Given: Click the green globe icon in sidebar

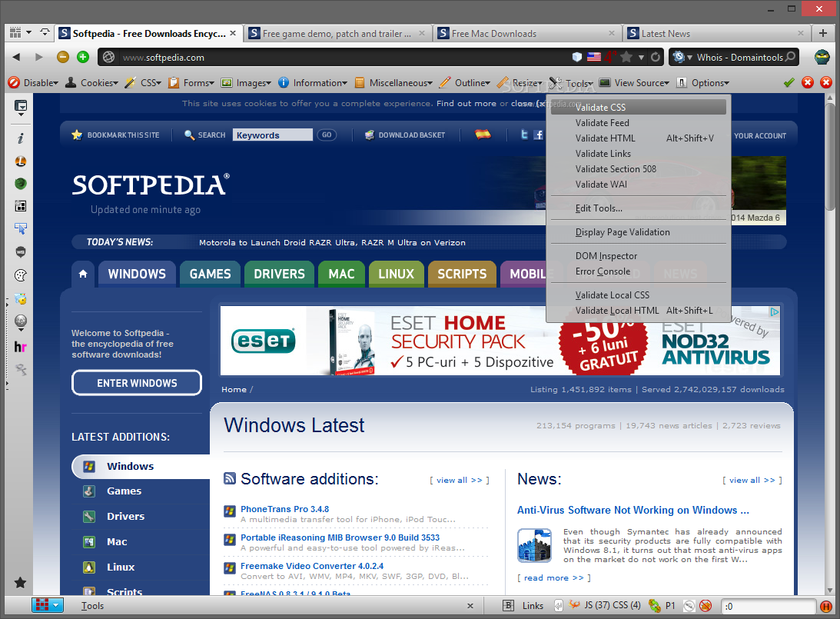Looking at the screenshot, I should tap(20, 183).
